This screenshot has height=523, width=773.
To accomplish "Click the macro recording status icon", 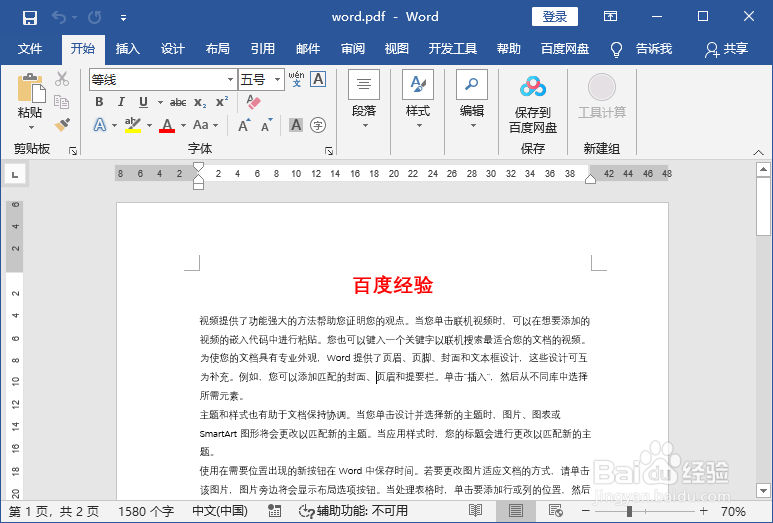I will coord(275,511).
